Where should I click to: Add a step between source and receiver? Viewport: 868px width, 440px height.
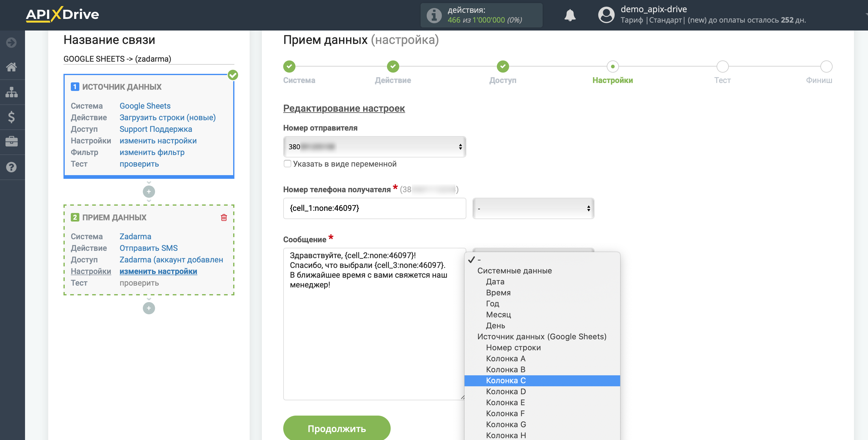point(149,191)
